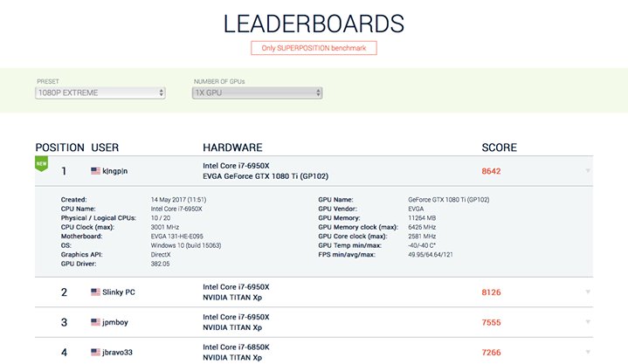Click the US flag beside jpmboy

point(95,322)
